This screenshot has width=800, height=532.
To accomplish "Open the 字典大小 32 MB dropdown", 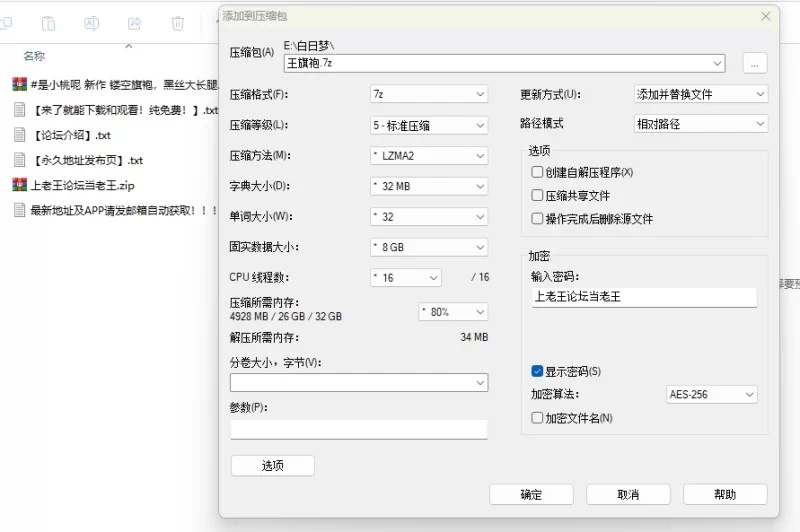I will 429,186.
